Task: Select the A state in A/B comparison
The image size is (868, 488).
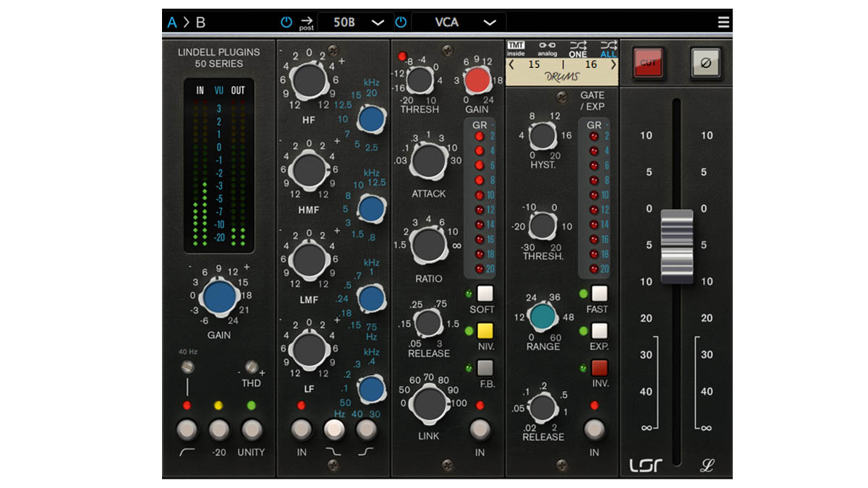Action: pyautogui.click(x=171, y=22)
